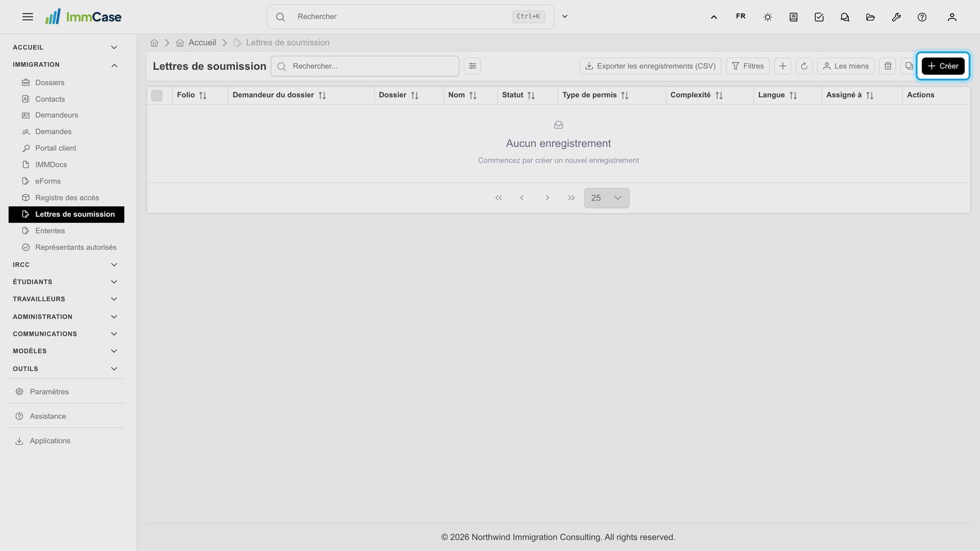
Task: Expand the ACCUEIL sidebar section
Action: click(66, 47)
